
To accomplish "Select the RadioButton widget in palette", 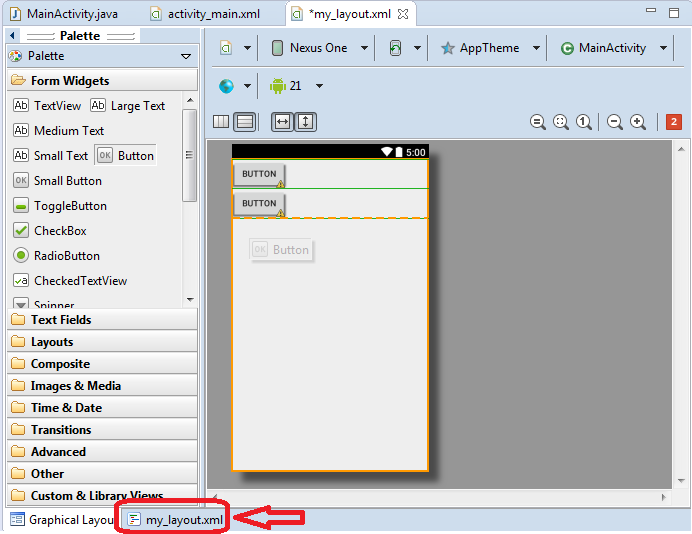I will point(66,255).
